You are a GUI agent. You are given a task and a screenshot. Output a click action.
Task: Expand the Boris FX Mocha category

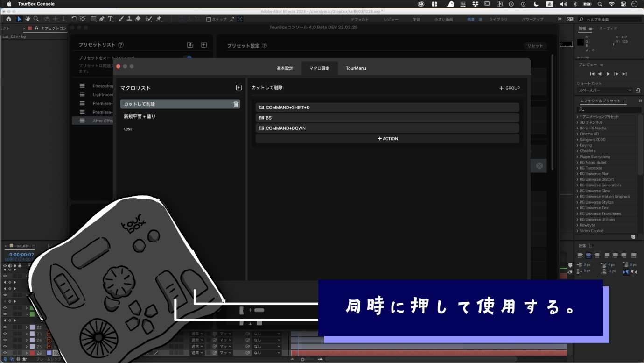[577, 128]
